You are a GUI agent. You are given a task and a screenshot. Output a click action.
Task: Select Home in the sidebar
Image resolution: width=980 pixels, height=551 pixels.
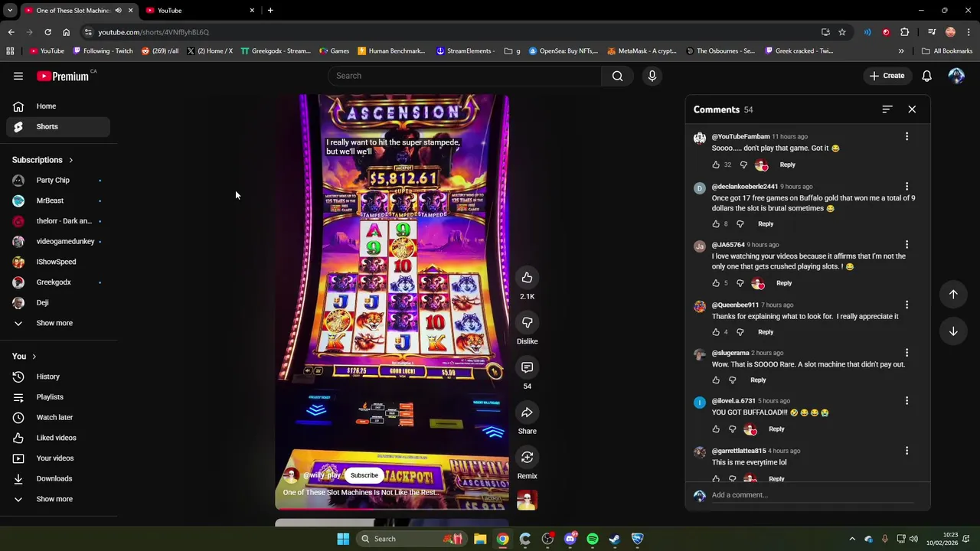pos(58,106)
